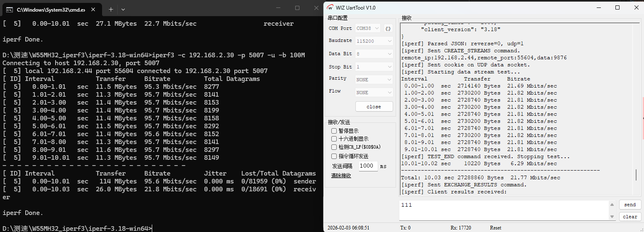This screenshot has height=232, width=644.
Task: Click the receive log vertical scrollbar
Action: point(636,175)
